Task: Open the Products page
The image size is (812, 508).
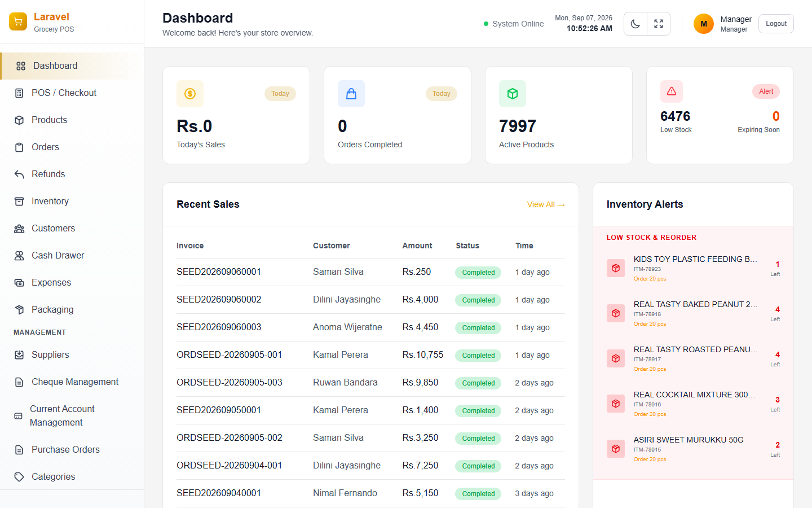Action: coord(72,120)
